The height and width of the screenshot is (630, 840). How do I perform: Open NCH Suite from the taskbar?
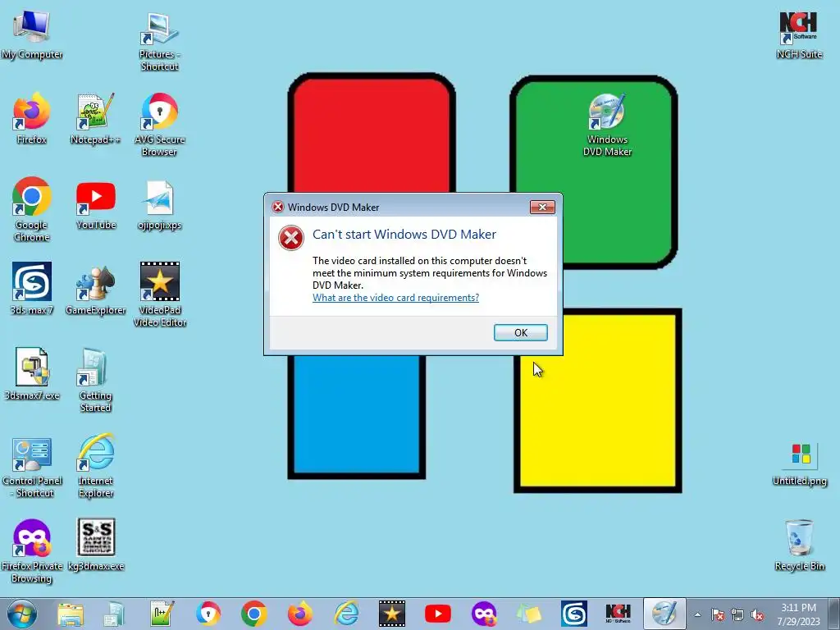pos(618,614)
